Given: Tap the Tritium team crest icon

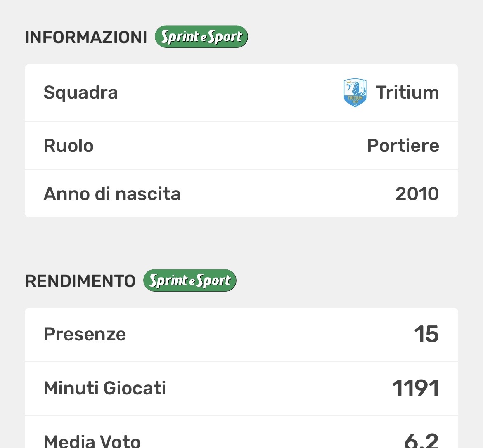Looking at the screenshot, I should 355,93.
